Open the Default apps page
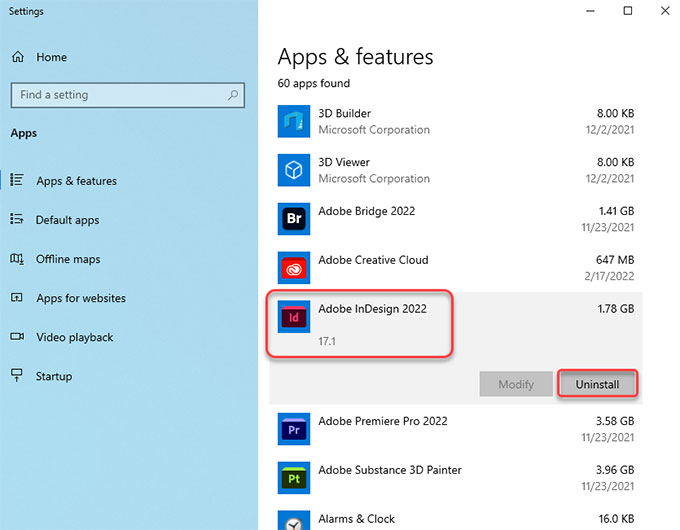 (68, 220)
